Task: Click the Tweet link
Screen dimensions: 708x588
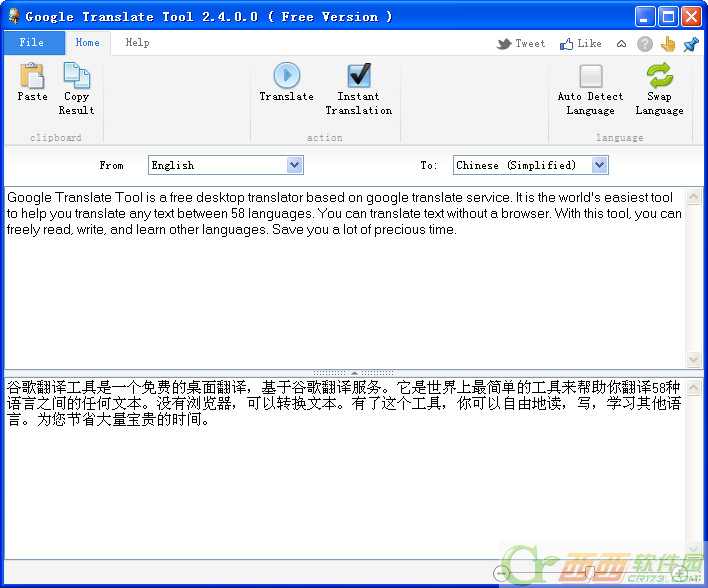Action: coord(521,44)
